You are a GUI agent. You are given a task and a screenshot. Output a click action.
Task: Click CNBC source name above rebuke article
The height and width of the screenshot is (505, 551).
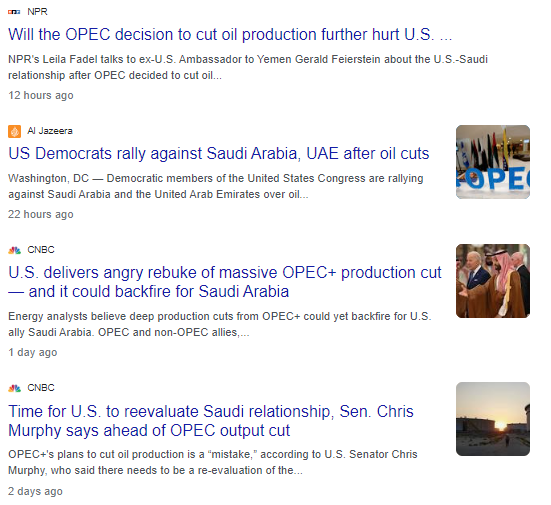41,250
